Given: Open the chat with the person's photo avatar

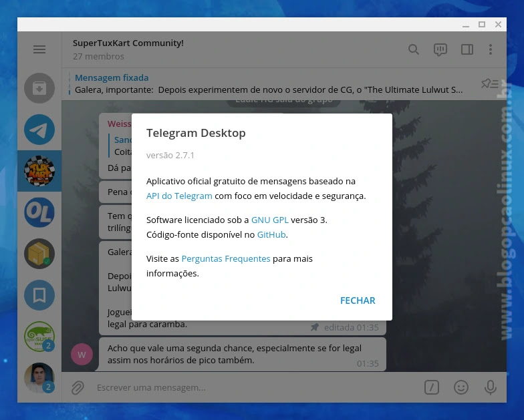Looking at the screenshot, I should (39, 378).
